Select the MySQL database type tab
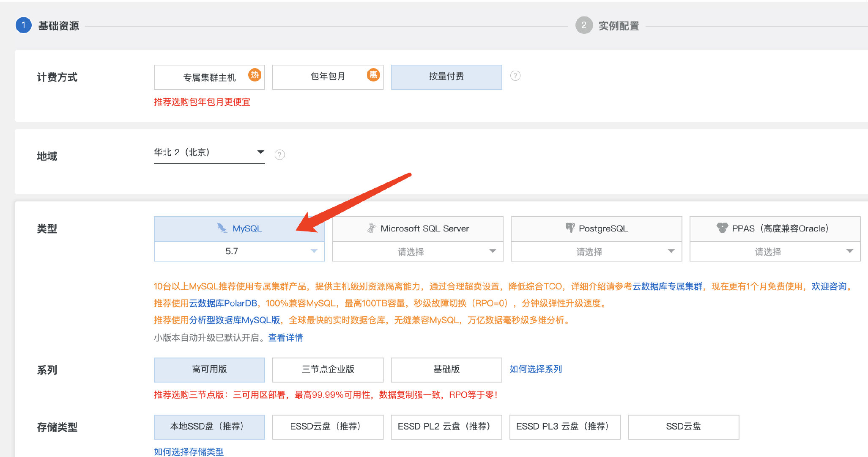Screen dimensions: 868x457 239,229
